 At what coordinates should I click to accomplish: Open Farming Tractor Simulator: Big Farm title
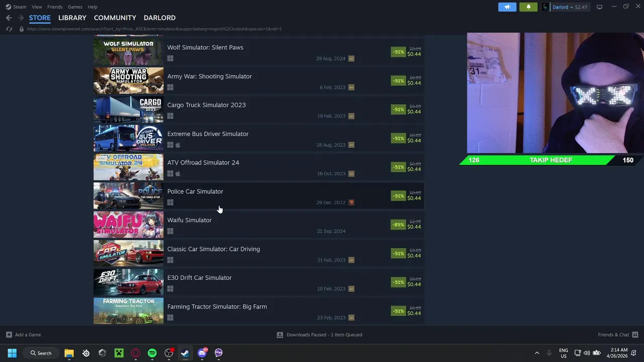217,306
